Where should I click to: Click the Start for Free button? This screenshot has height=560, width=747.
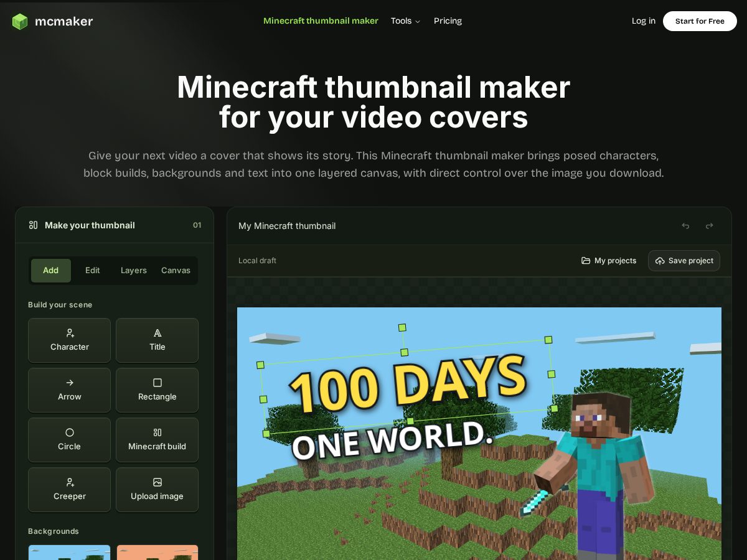700,21
